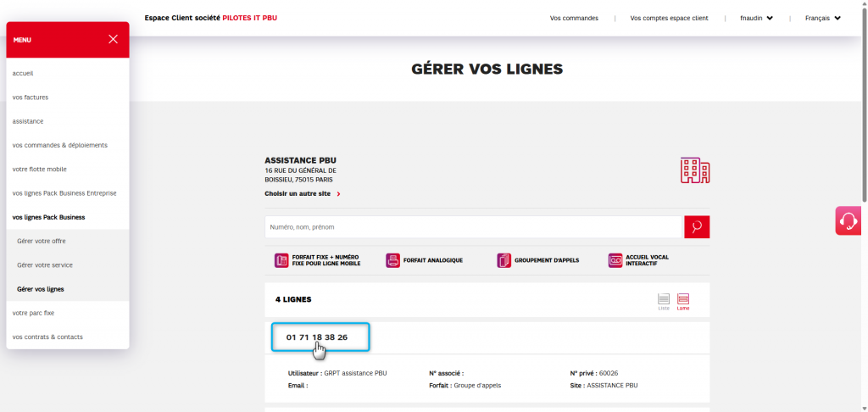Open accueil in the menu
Viewport: 868px width, 412px height.
tap(23, 73)
